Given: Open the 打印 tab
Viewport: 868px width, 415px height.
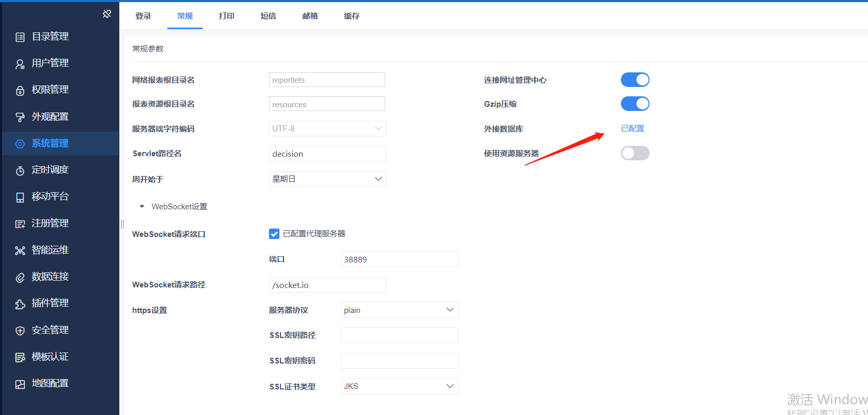Looking at the screenshot, I should pos(227,16).
